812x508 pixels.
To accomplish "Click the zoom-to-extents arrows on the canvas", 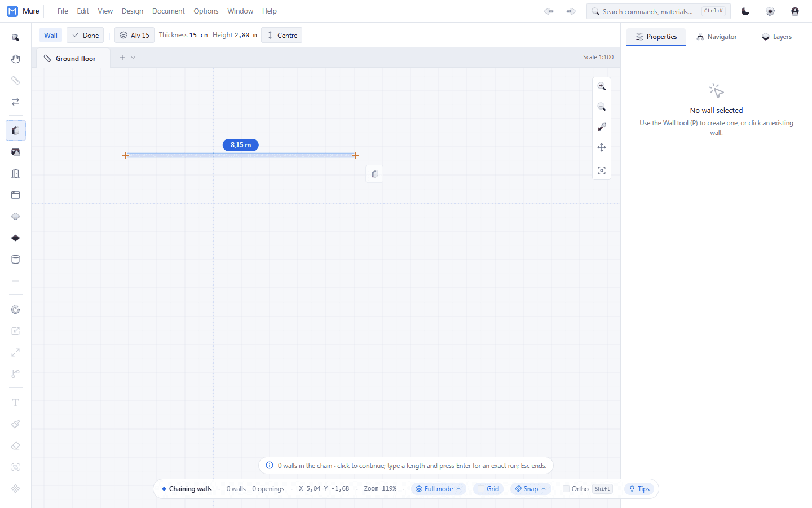I will coord(602,127).
